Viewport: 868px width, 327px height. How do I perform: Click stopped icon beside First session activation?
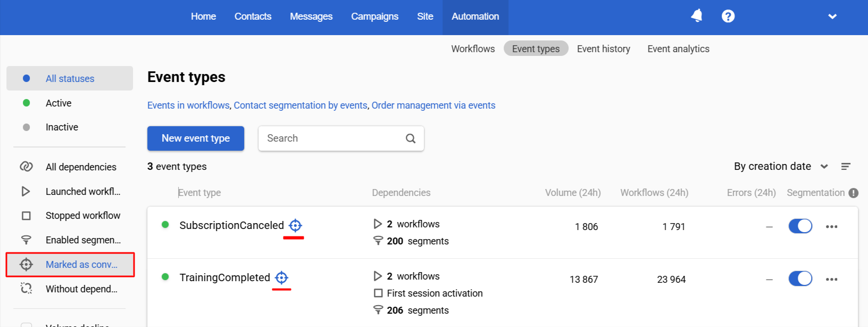(378, 293)
